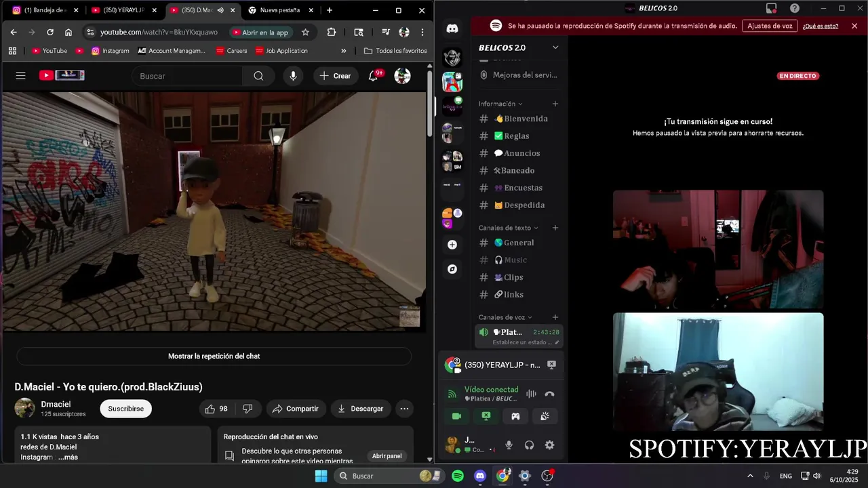Open the Anuncios channel

[x=519, y=153]
